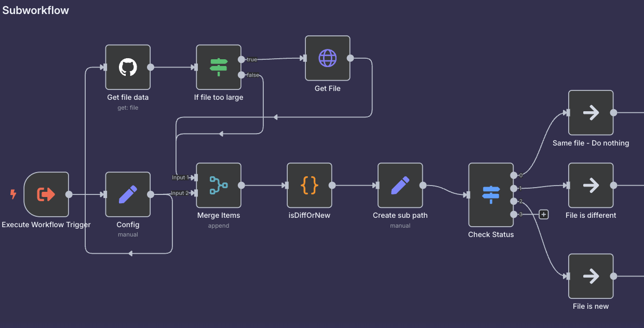The image size is (644, 328).
Task: Click the true output of If file too large
Action: click(242, 59)
